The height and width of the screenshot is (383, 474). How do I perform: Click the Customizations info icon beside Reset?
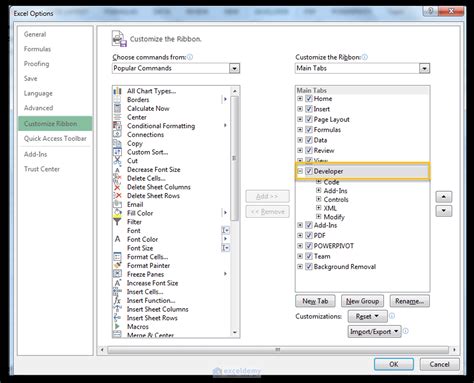click(x=392, y=316)
